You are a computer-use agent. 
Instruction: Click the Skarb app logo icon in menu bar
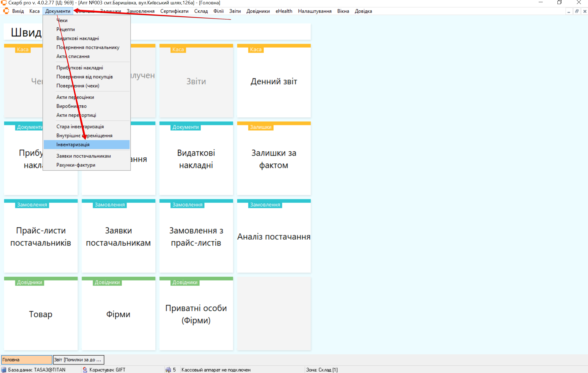(6, 11)
